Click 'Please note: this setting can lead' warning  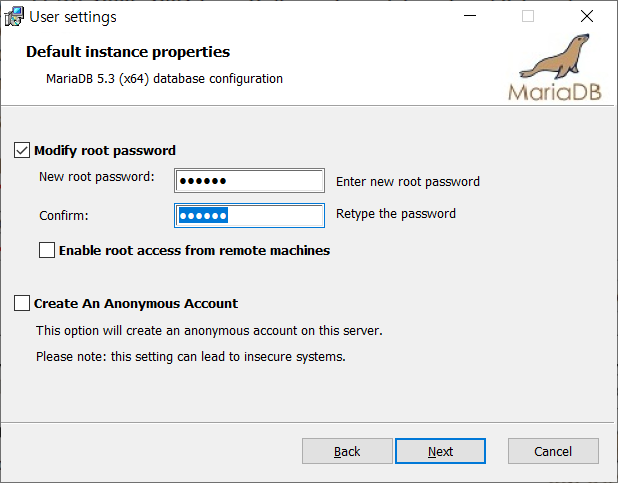(x=191, y=357)
